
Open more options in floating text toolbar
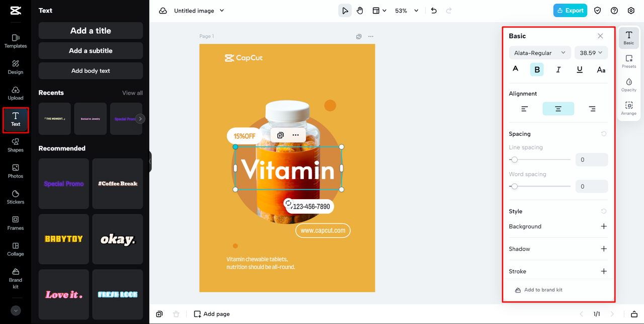pyautogui.click(x=295, y=135)
